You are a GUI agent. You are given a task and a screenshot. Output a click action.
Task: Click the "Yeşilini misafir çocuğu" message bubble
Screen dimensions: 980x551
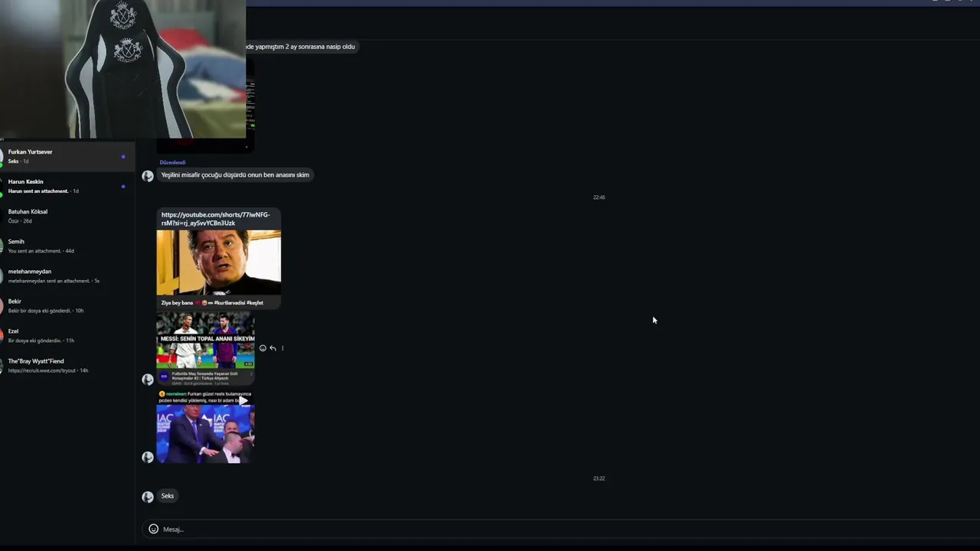pyautogui.click(x=235, y=174)
